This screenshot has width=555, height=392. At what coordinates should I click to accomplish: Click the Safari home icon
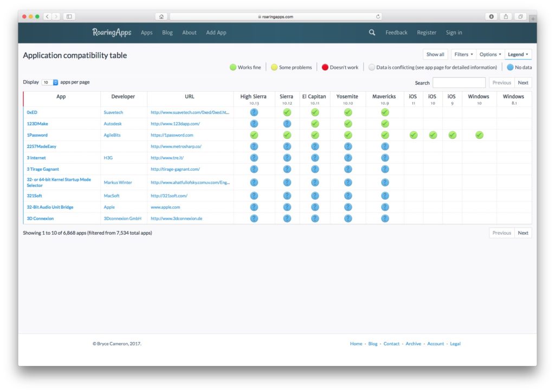pyautogui.click(x=161, y=16)
